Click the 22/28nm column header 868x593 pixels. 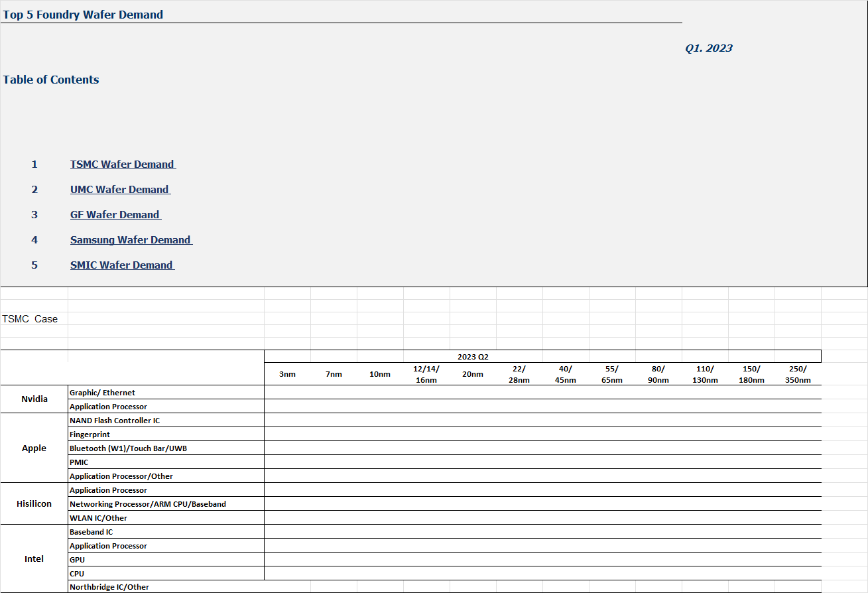pos(519,374)
